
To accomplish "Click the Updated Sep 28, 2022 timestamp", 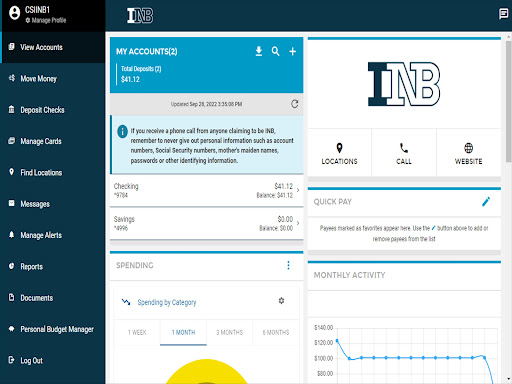I will point(206,104).
